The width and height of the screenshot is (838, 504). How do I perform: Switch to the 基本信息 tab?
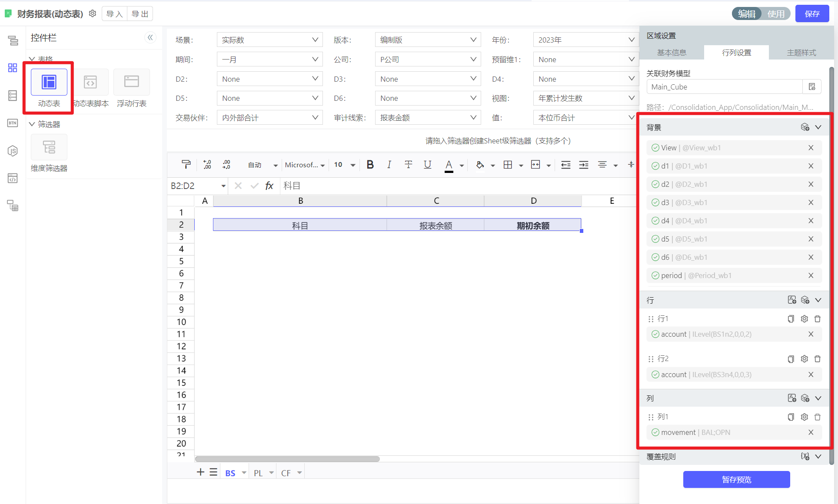pos(672,53)
